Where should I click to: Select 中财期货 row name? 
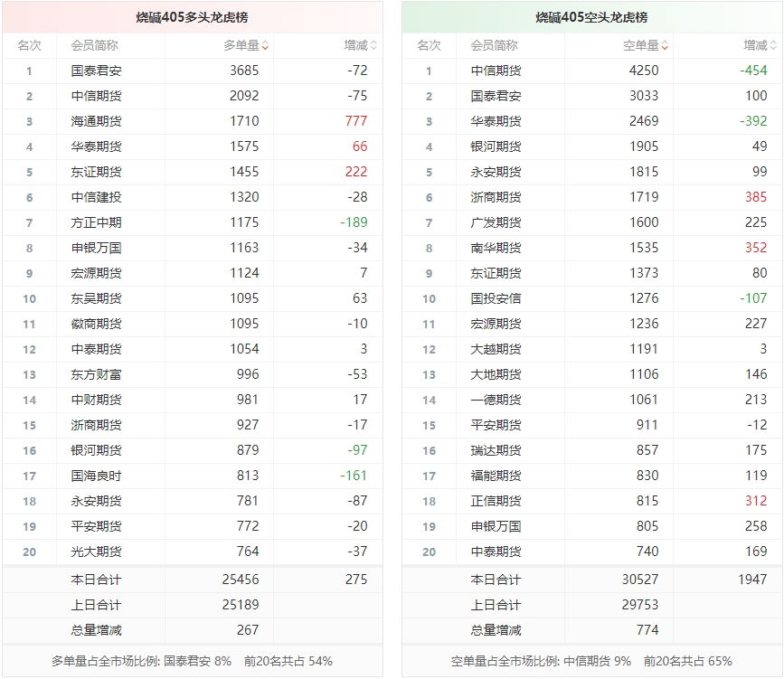[96, 401]
